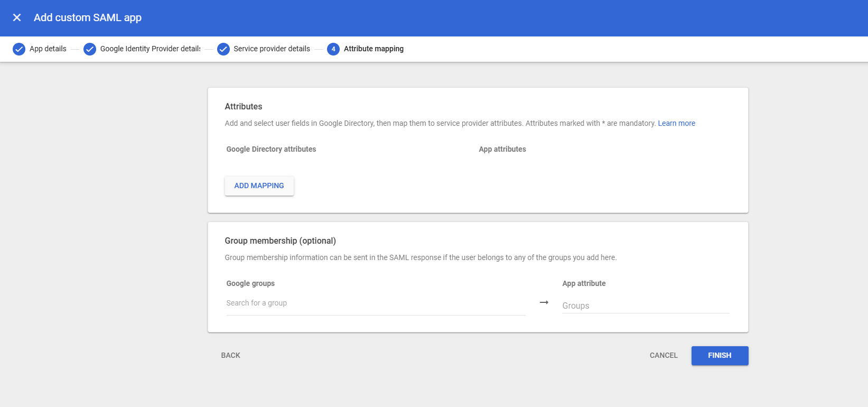Screen dimensions: 868x407
Task: Go back with the BACK button
Action: (230, 355)
